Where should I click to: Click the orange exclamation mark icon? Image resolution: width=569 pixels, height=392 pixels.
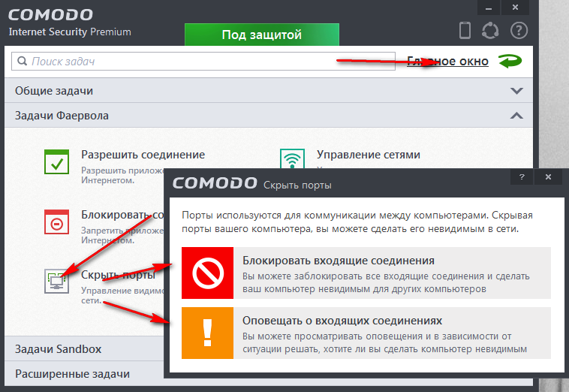(x=208, y=333)
